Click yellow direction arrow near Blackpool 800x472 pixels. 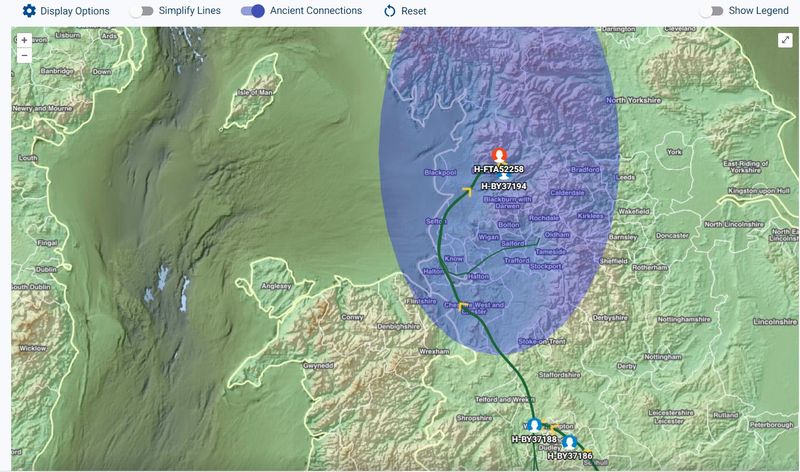coord(466,190)
